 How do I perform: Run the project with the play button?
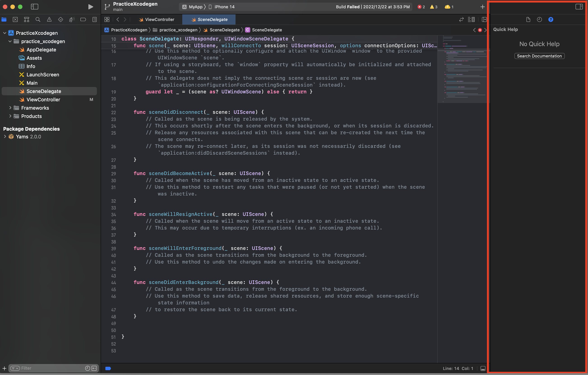[x=90, y=7]
